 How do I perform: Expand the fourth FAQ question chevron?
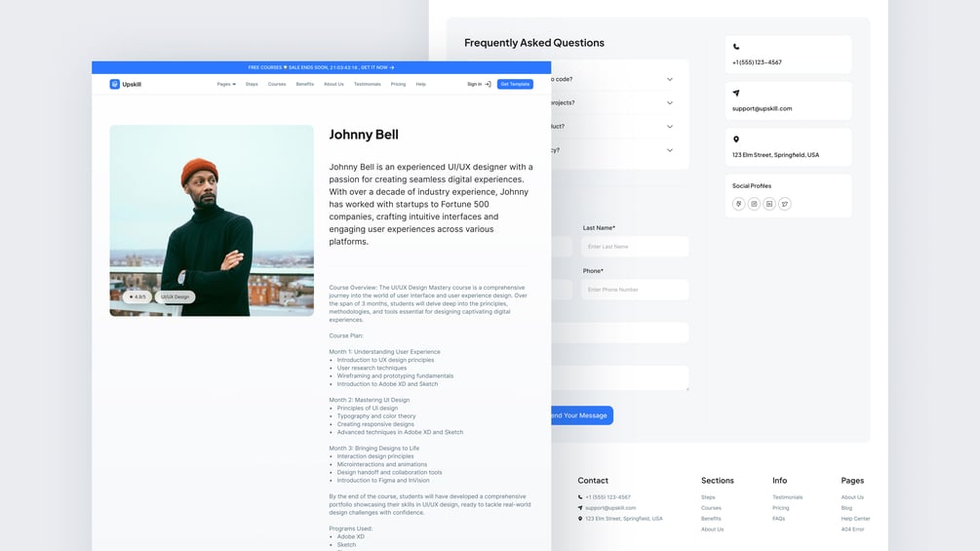tap(669, 150)
